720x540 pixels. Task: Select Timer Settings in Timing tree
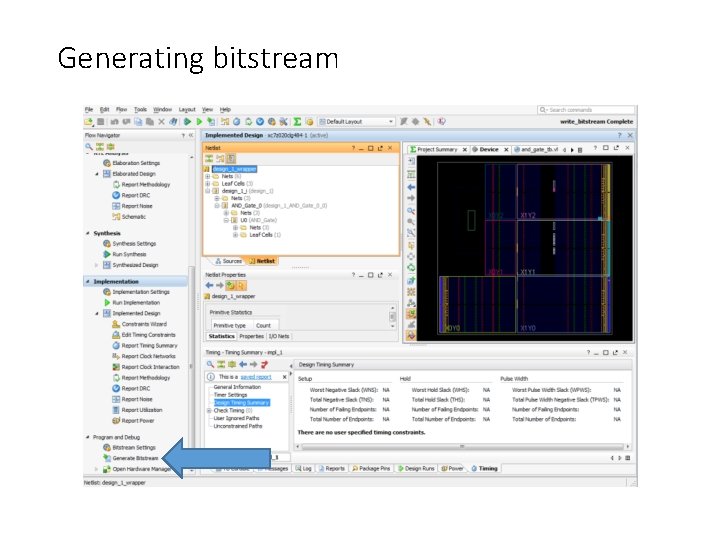tap(230, 394)
